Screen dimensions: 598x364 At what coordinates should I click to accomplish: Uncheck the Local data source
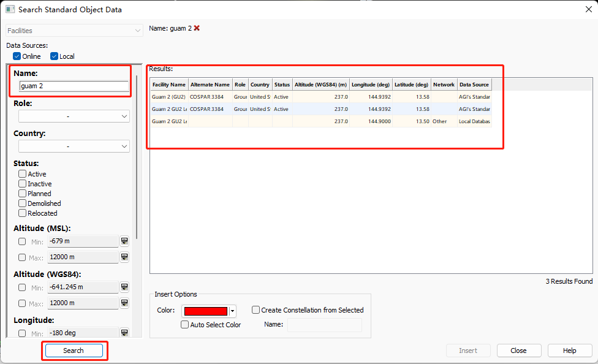(55, 56)
